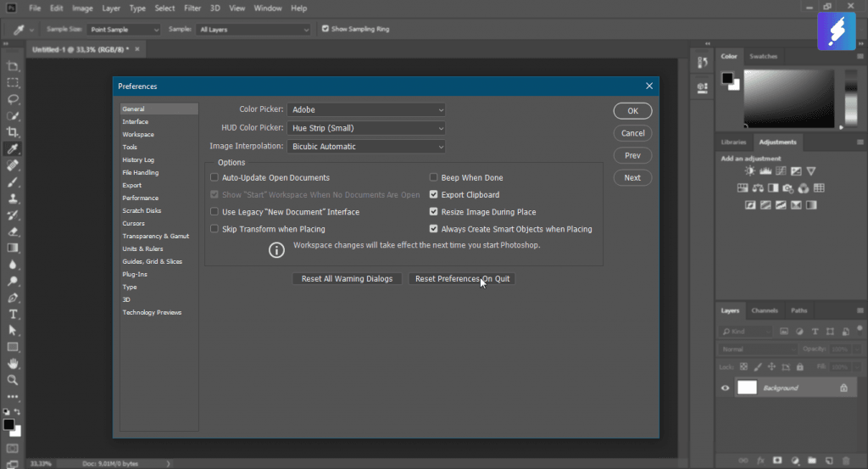Click Reset All Warning Dialogs button
868x469 pixels.
(x=347, y=279)
